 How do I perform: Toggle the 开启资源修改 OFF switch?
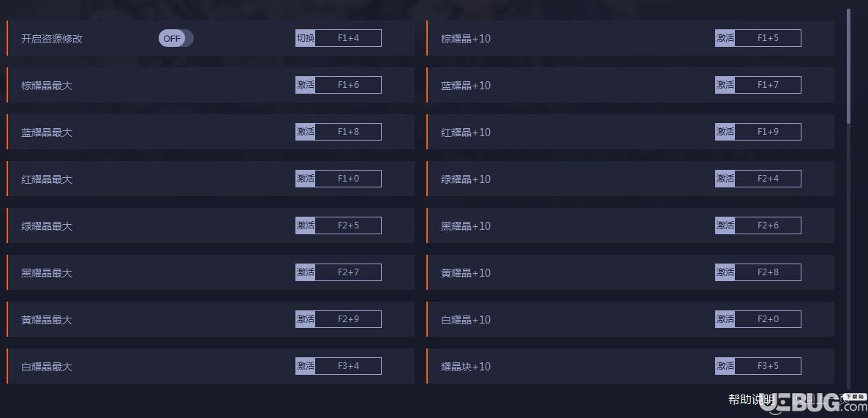point(176,38)
